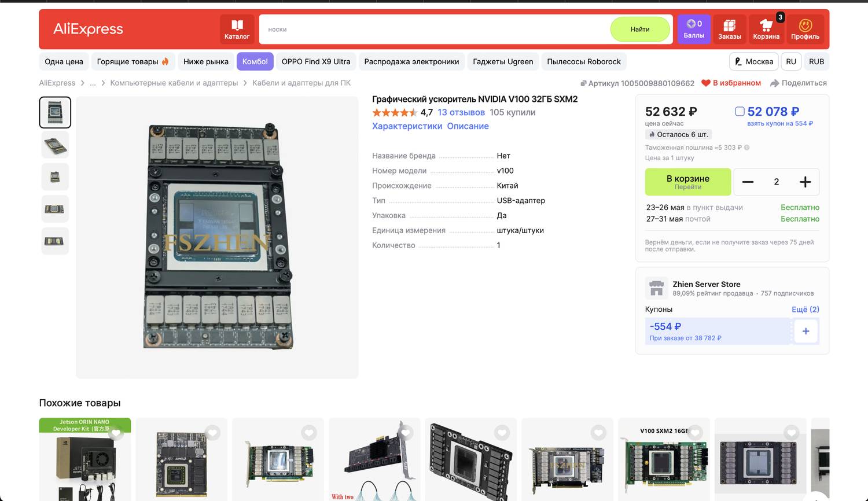Open the RU language selector

coord(791,61)
